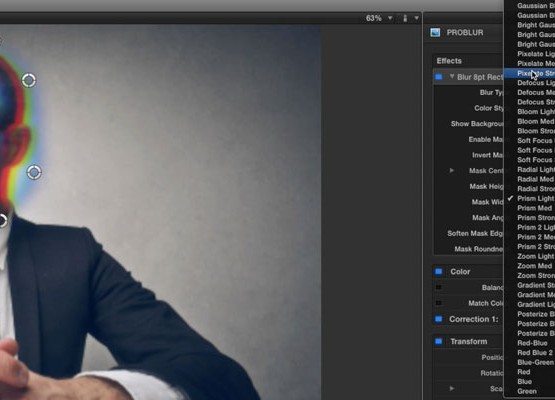Choose Radial Med blur preset

(536, 179)
